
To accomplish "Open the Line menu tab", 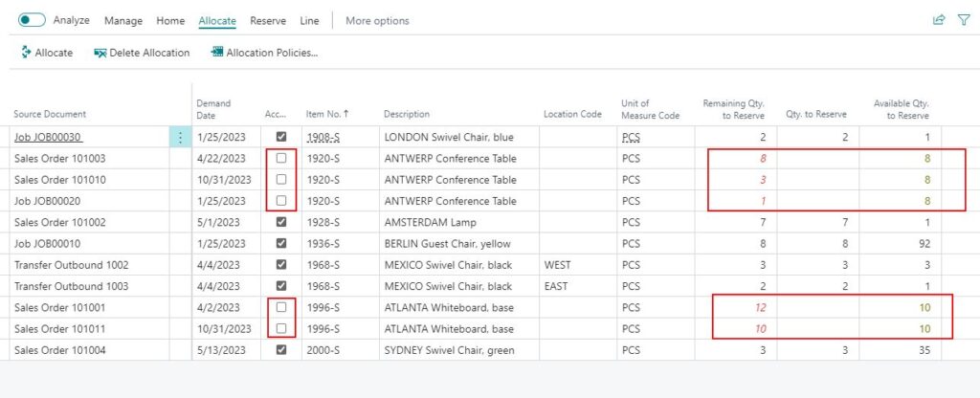I will (309, 21).
